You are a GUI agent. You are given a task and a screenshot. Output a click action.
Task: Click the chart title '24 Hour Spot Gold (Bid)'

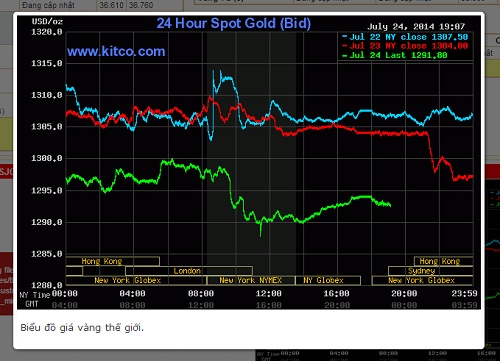234,23
